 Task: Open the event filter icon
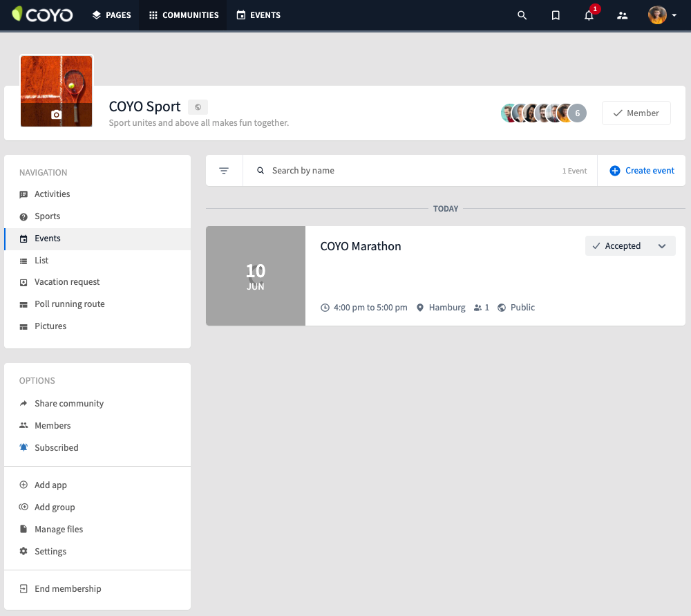point(224,171)
